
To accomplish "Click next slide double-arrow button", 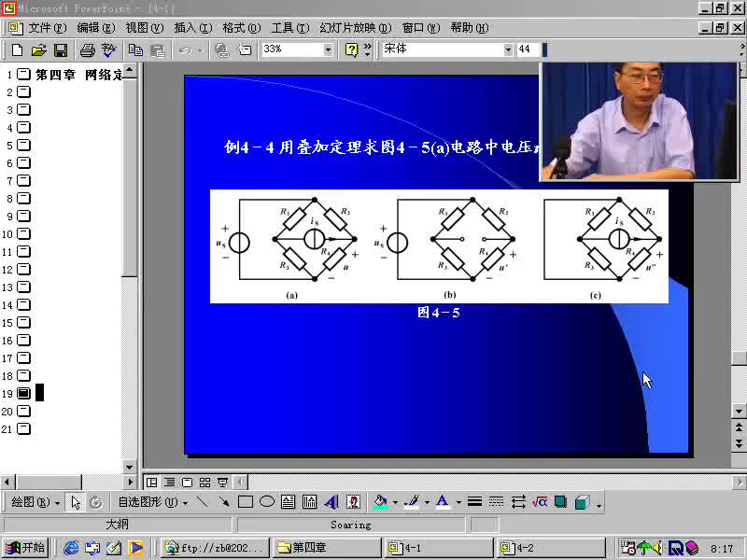I will point(739,442).
